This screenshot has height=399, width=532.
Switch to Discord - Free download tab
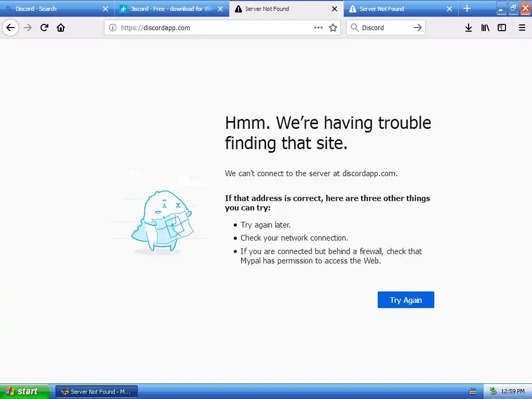tap(171, 8)
